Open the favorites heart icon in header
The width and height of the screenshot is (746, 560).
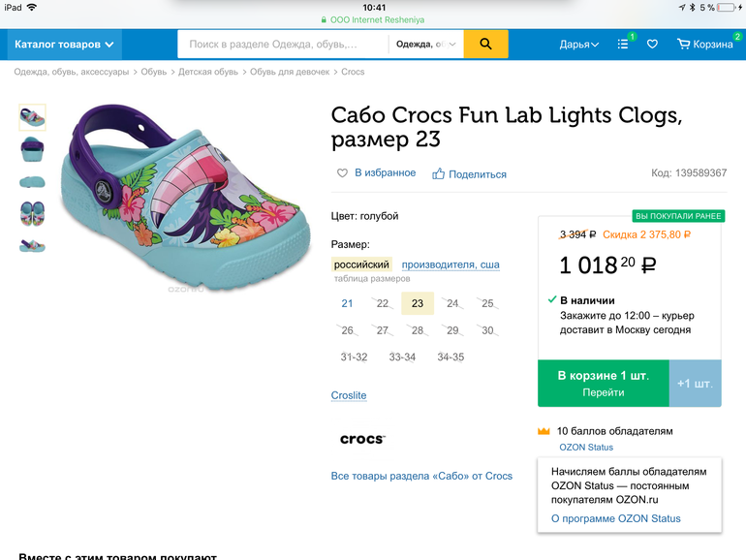click(652, 44)
